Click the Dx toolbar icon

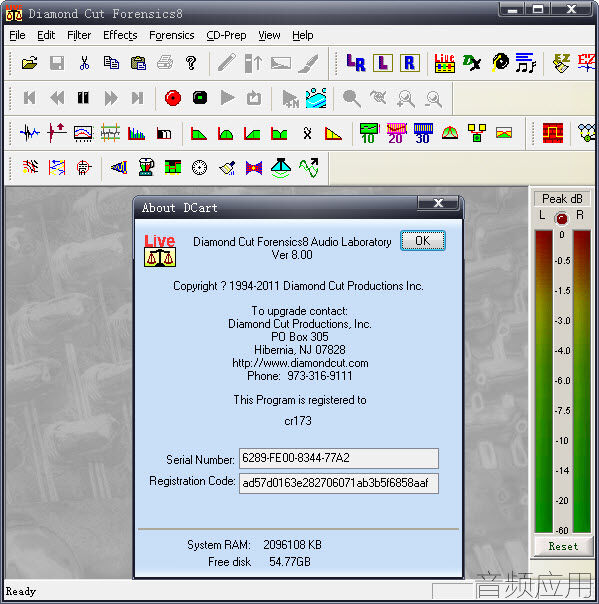point(471,63)
